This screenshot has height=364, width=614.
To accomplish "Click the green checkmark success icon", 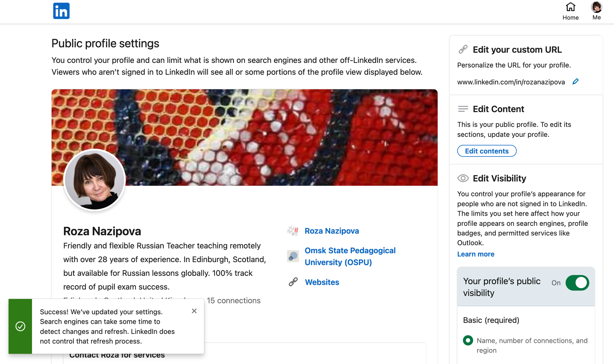I will pyautogui.click(x=20, y=326).
